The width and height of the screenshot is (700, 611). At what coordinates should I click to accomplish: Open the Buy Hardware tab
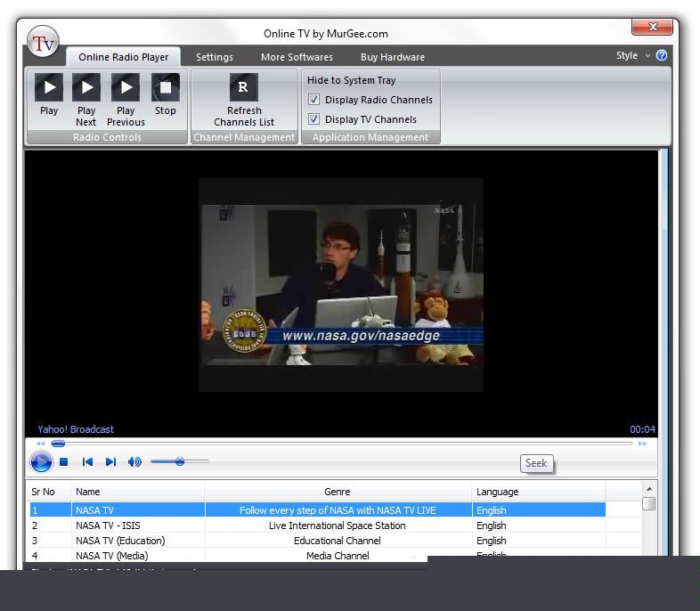393,57
